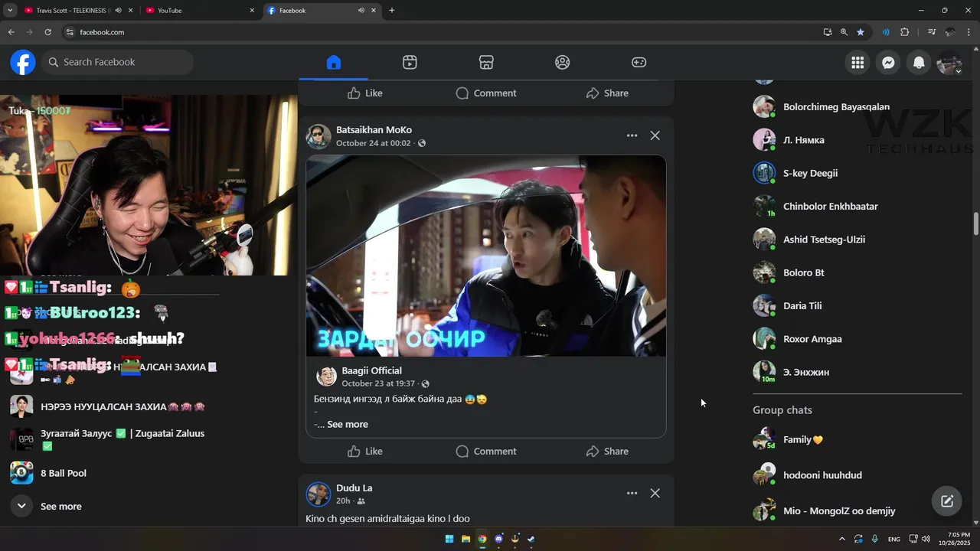
Task: Open options menu for Batsaikhan MoKo post
Action: point(632,135)
